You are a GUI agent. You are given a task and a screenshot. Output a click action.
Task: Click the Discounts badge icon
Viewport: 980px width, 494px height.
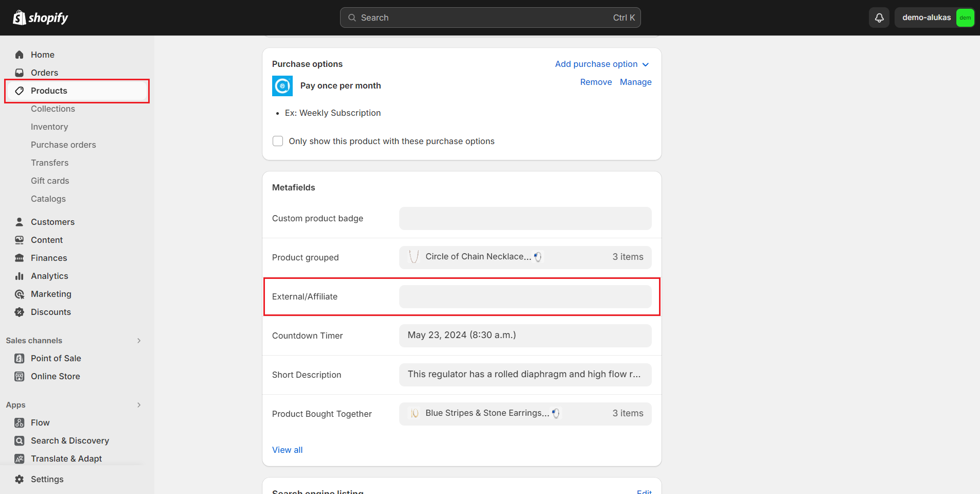[20, 312]
